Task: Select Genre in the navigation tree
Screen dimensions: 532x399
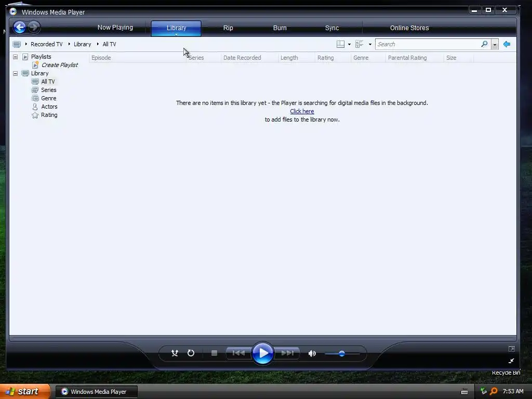Action: (x=48, y=98)
